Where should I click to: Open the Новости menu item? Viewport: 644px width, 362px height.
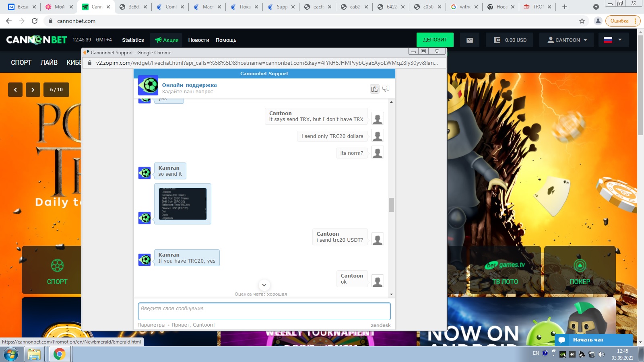click(x=199, y=40)
